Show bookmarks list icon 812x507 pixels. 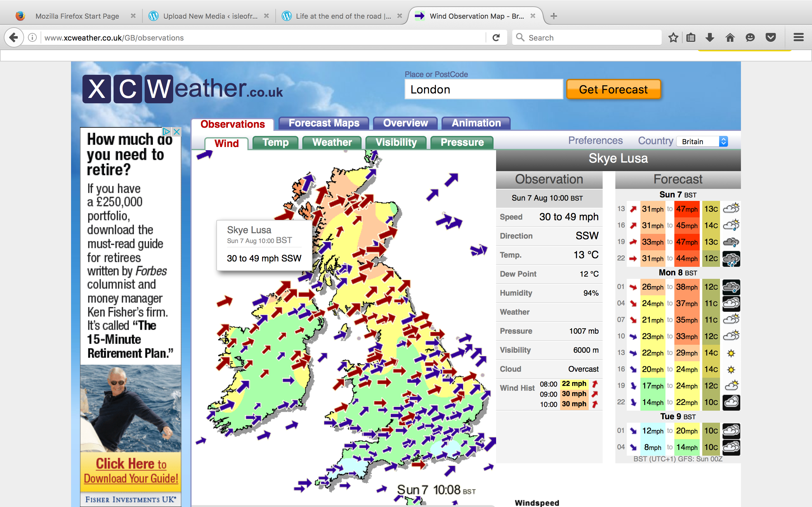point(691,38)
